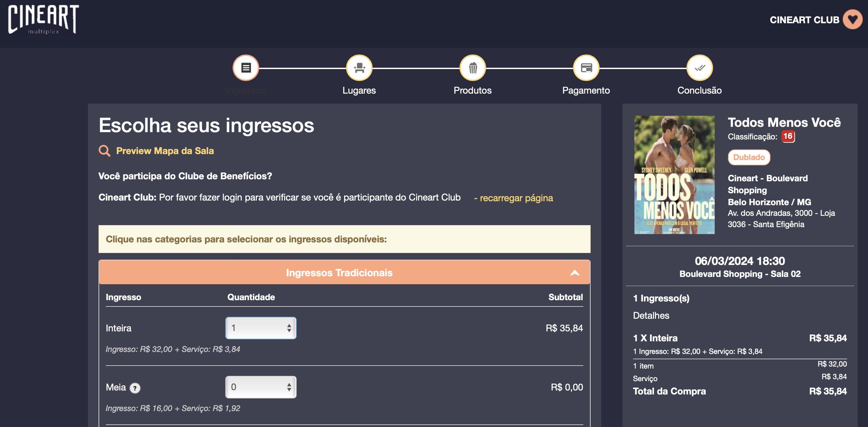Click the movie title Todos Menos Você
This screenshot has height=427, width=868.
(x=784, y=123)
